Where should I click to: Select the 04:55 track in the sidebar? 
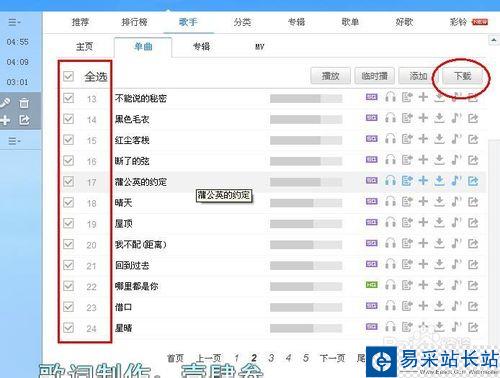(18, 42)
